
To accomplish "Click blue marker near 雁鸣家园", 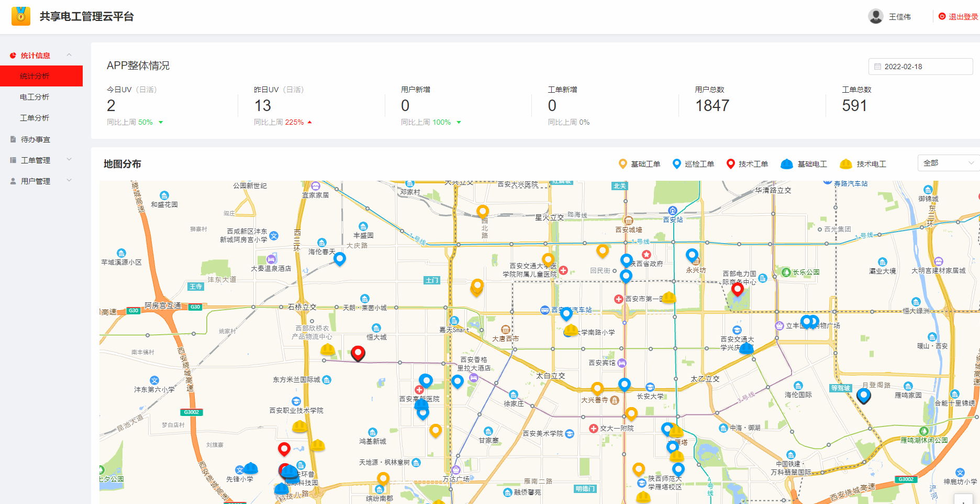I will [x=864, y=396].
